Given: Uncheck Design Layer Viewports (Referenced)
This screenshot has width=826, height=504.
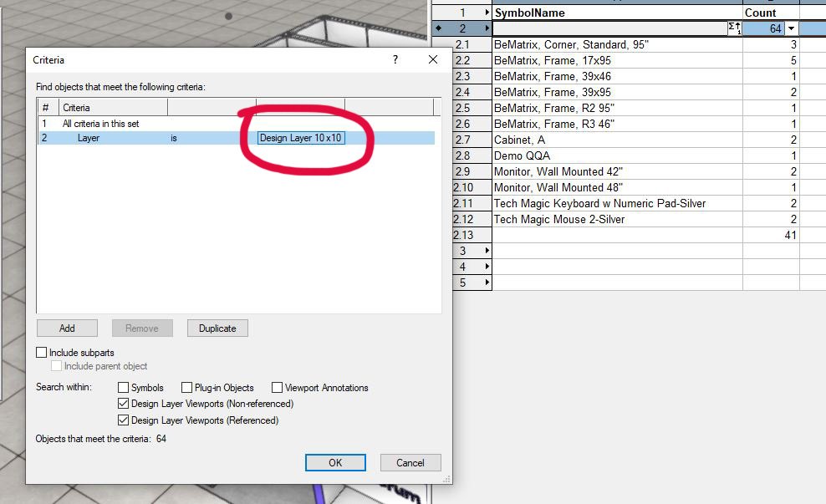Looking at the screenshot, I should (x=121, y=420).
